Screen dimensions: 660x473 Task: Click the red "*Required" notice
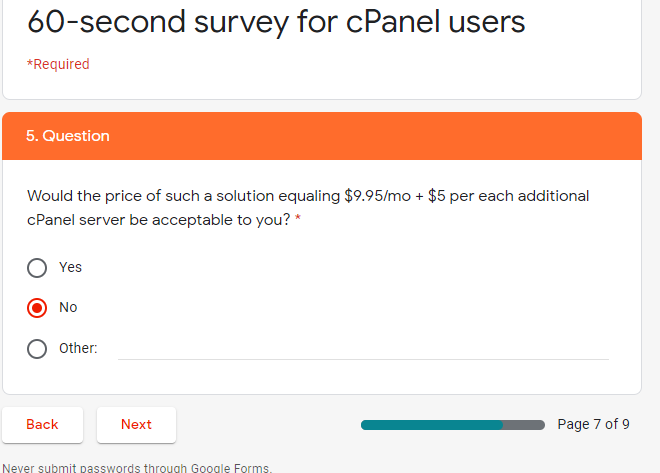(x=58, y=64)
